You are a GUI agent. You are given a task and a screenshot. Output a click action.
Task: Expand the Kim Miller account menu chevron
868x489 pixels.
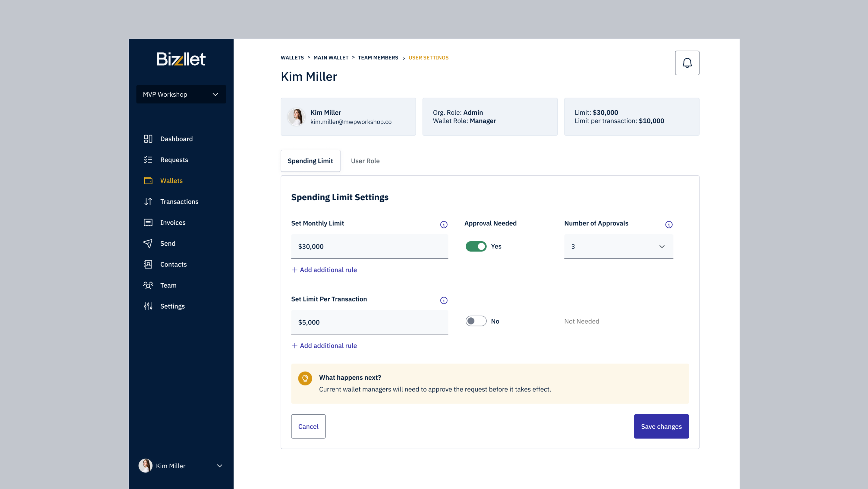[219, 466]
